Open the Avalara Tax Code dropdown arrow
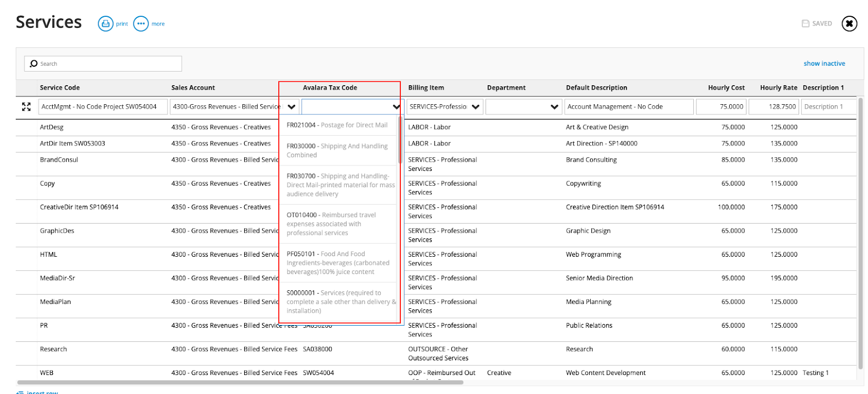 pos(396,107)
